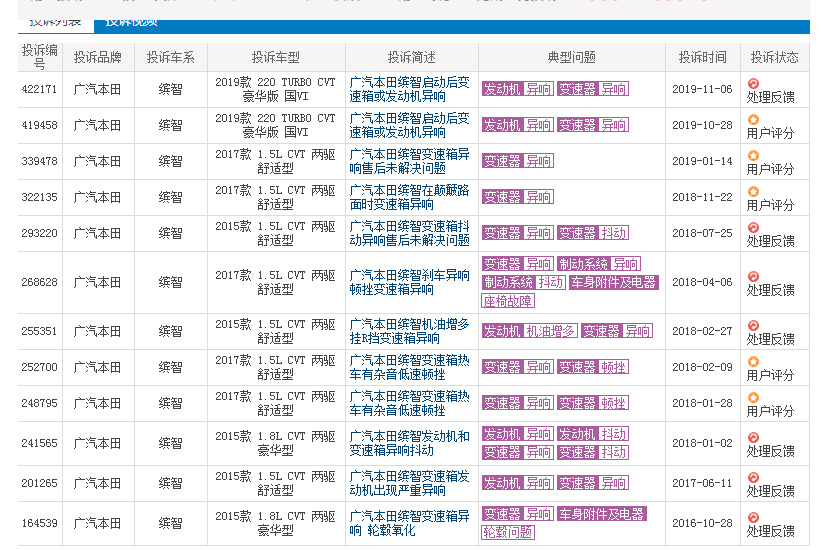Click 典型问题 column header
Viewport: 821px width, 550px height.
[571, 57]
